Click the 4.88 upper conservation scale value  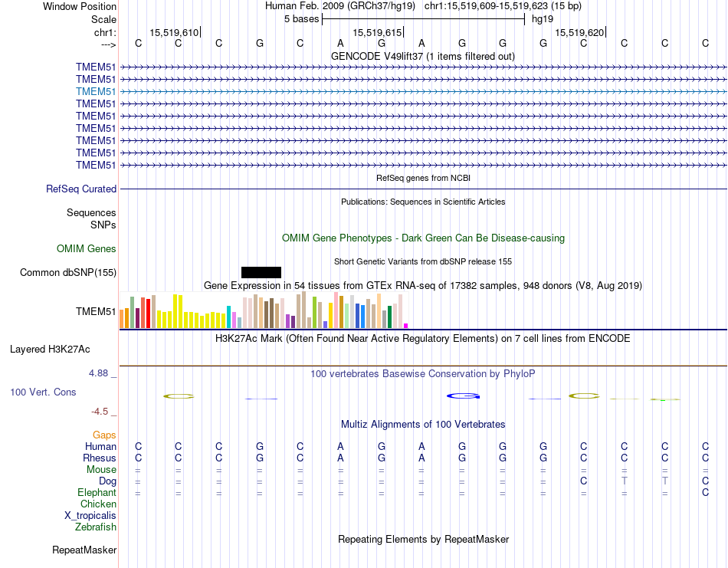[x=98, y=373]
